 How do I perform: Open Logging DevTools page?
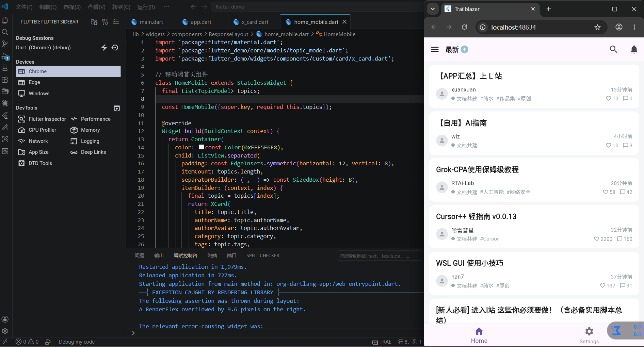[85, 141]
